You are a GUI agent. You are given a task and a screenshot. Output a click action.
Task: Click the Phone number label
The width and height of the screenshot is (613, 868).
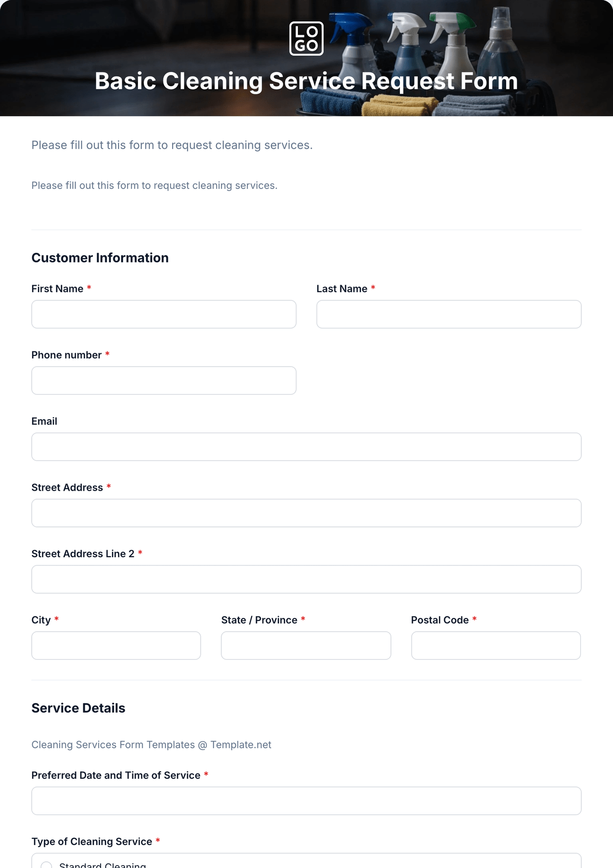[x=66, y=355]
